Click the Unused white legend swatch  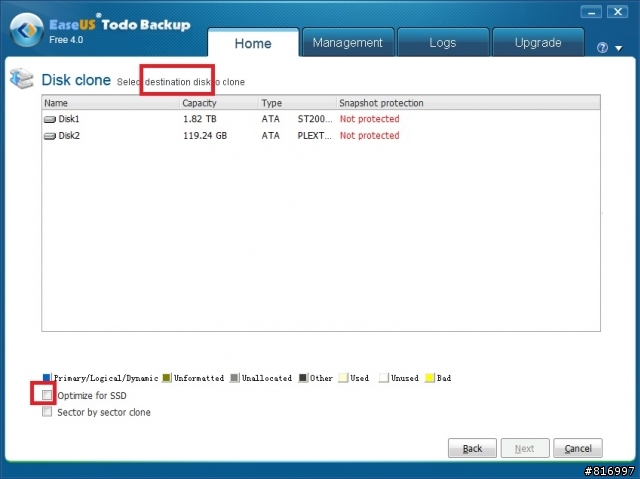pyautogui.click(x=383, y=378)
